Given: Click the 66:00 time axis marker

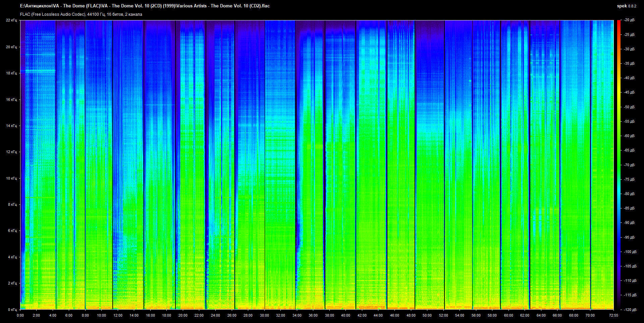Looking at the screenshot, I should point(557,315).
